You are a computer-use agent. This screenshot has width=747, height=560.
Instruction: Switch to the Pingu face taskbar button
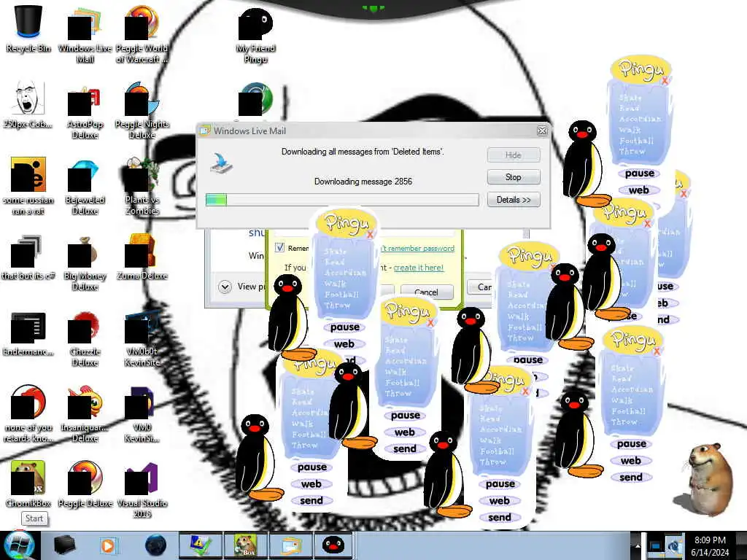(x=333, y=545)
